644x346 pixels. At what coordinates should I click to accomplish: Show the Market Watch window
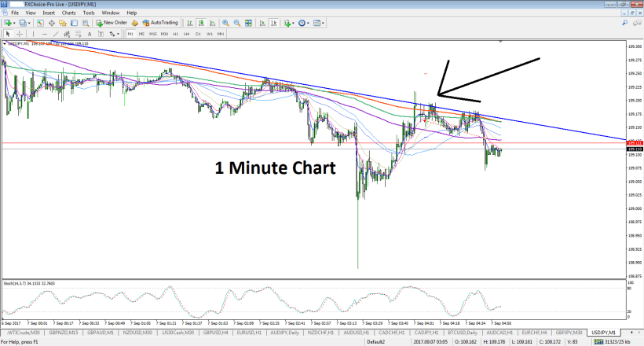click(40, 23)
